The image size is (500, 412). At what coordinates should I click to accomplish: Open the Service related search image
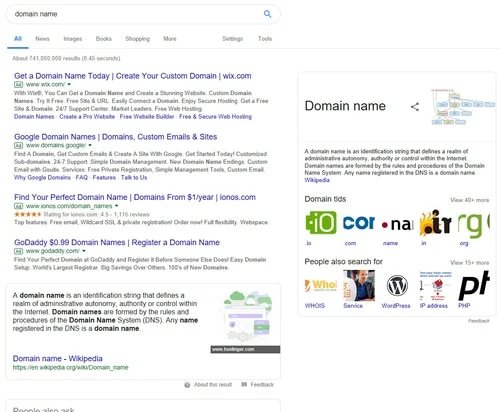[359, 285]
